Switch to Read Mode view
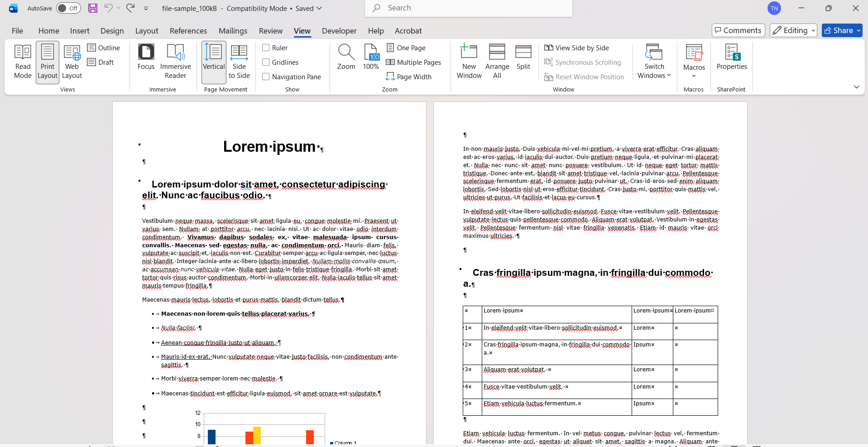Image resolution: width=868 pixels, height=447 pixels. pos(23,62)
